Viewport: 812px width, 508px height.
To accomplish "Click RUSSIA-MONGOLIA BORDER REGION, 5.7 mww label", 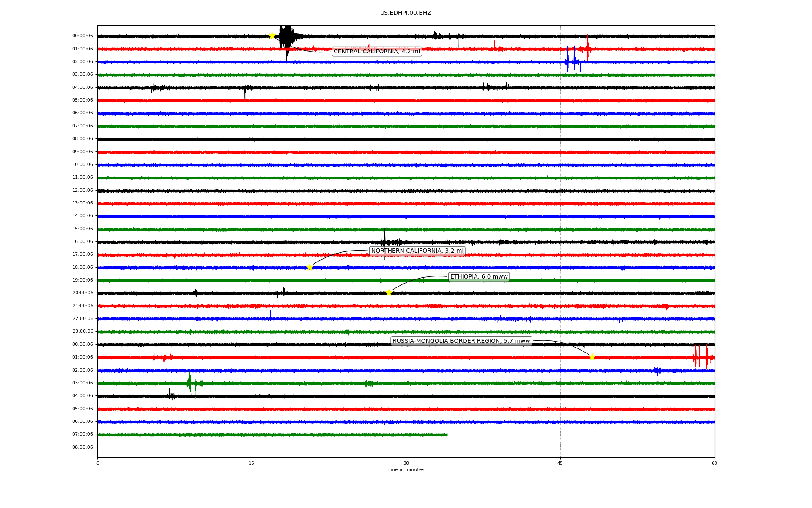I will pyautogui.click(x=461, y=341).
